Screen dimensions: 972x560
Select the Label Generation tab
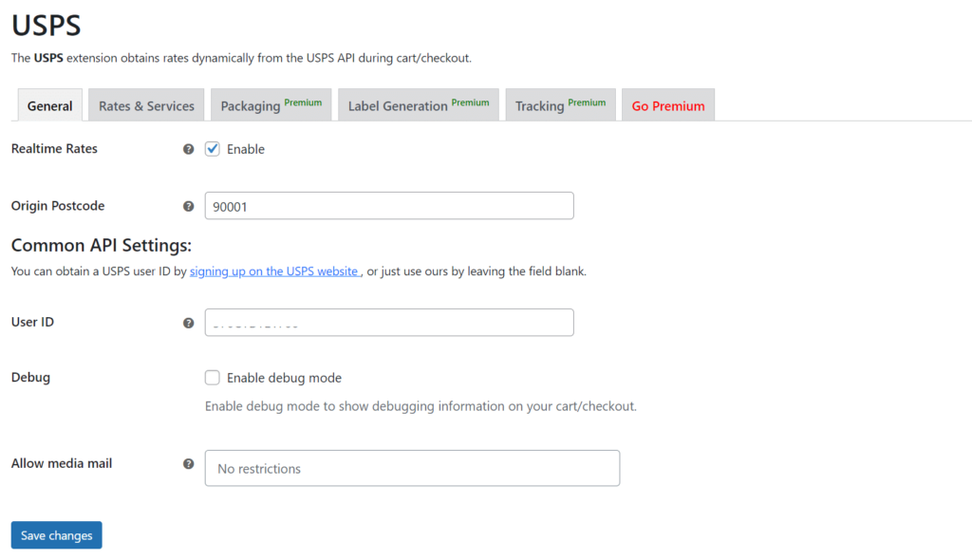(x=419, y=105)
